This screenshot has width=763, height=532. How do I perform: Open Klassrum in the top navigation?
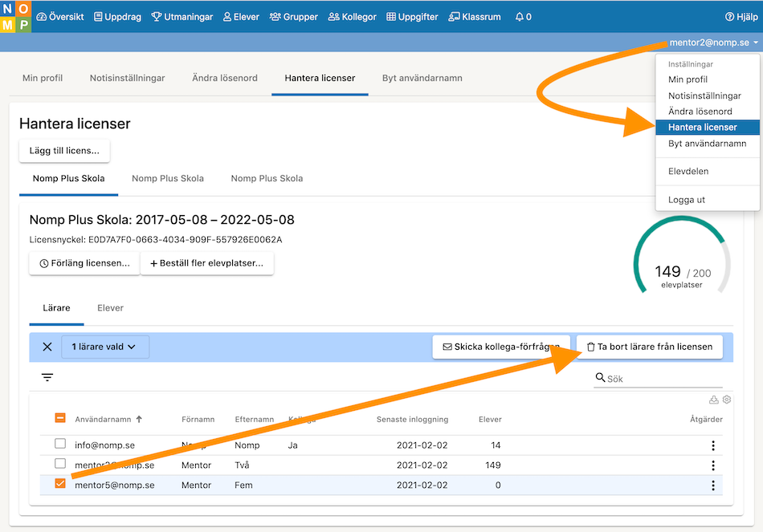click(475, 17)
